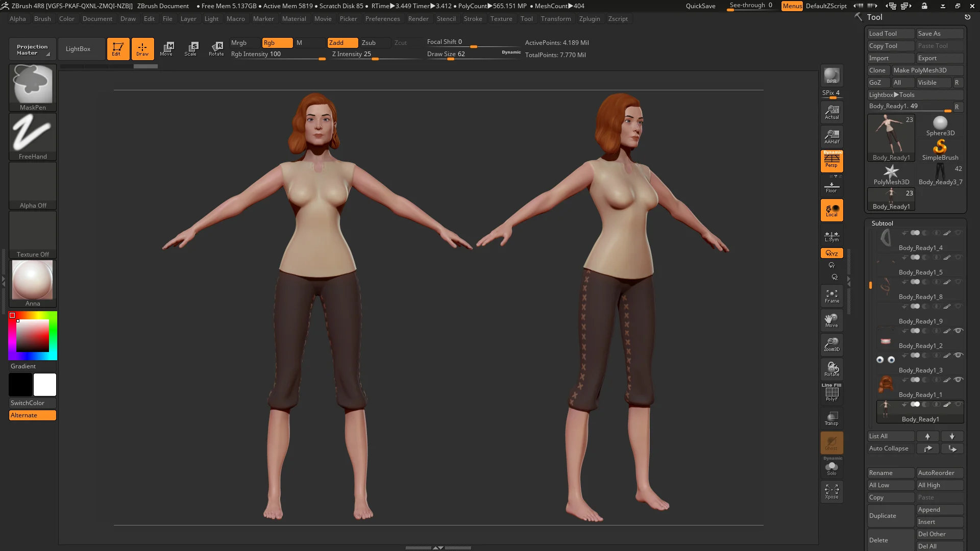980x551 pixels.
Task: Toggle visibility eye of Body_Ready1_2
Action: point(958,331)
